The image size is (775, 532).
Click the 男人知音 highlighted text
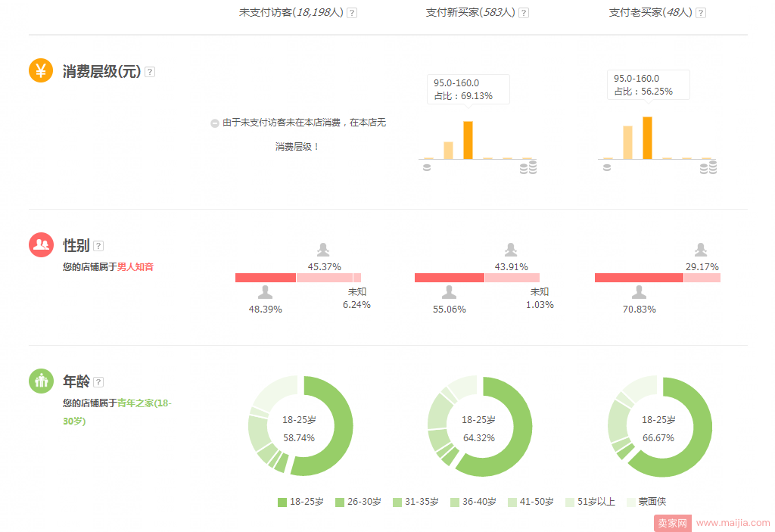pyautogui.click(x=135, y=267)
